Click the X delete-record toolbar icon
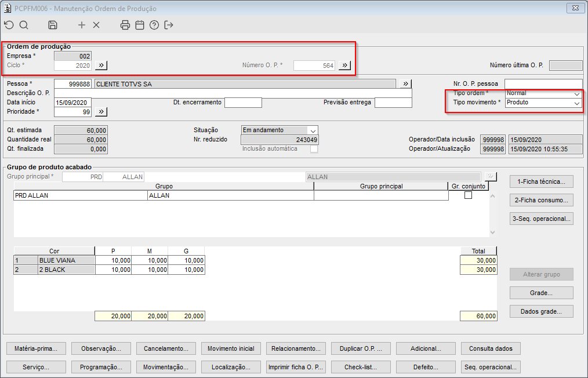Image resolution: width=588 pixels, height=378 pixels. [x=96, y=25]
